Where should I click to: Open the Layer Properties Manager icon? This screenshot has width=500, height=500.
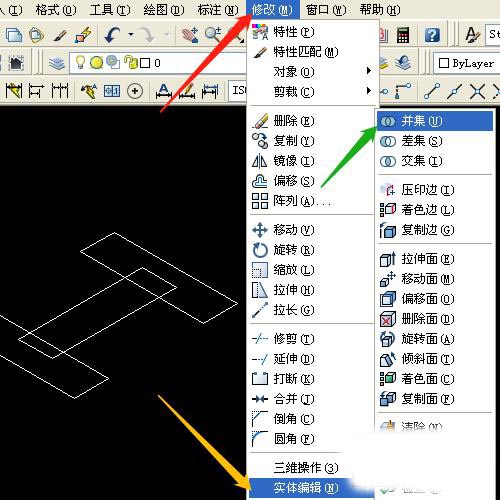(57, 63)
